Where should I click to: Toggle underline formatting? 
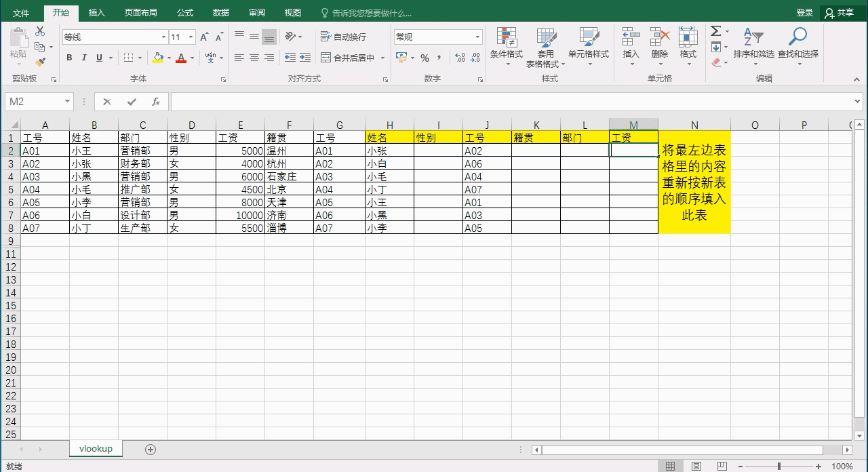(x=100, y=58)
